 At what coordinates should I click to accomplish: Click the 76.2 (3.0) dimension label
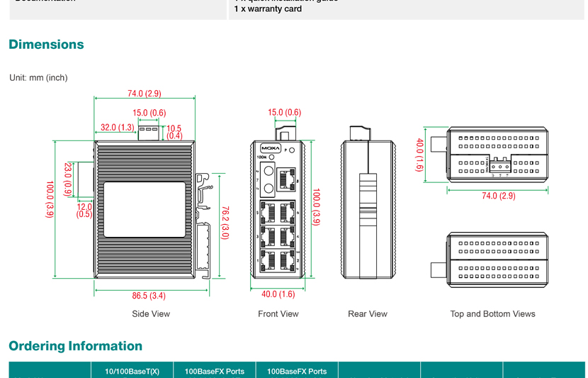pos(225,223)
